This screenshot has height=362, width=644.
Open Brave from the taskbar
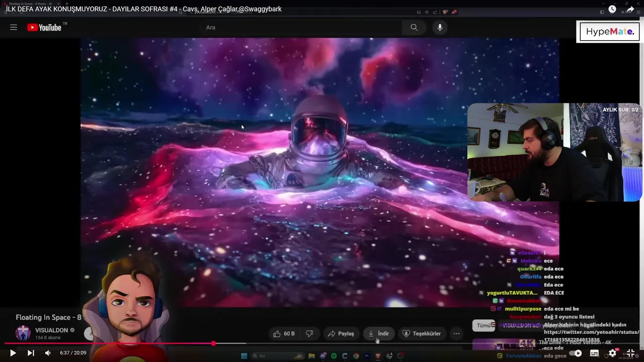(x=378, y=356)
